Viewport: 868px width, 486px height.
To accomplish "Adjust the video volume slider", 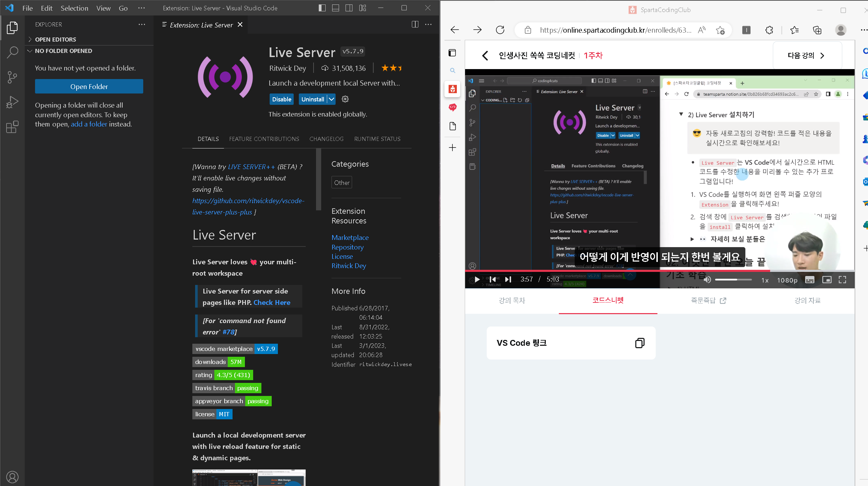I will pyautogui.click(x=733, y=280).
